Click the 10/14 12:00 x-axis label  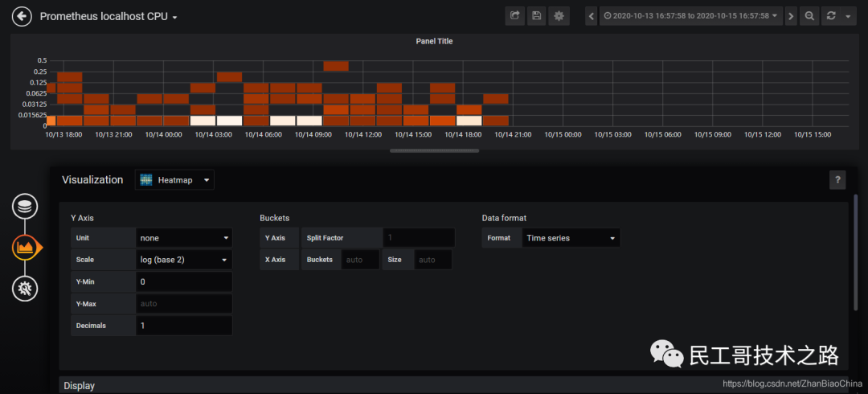click(x=363, y=134)
